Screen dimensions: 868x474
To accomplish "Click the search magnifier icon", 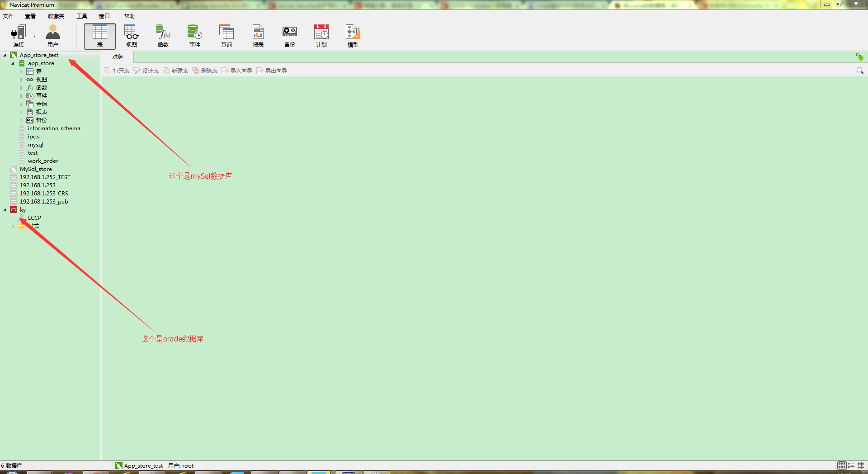I will 860,71.
